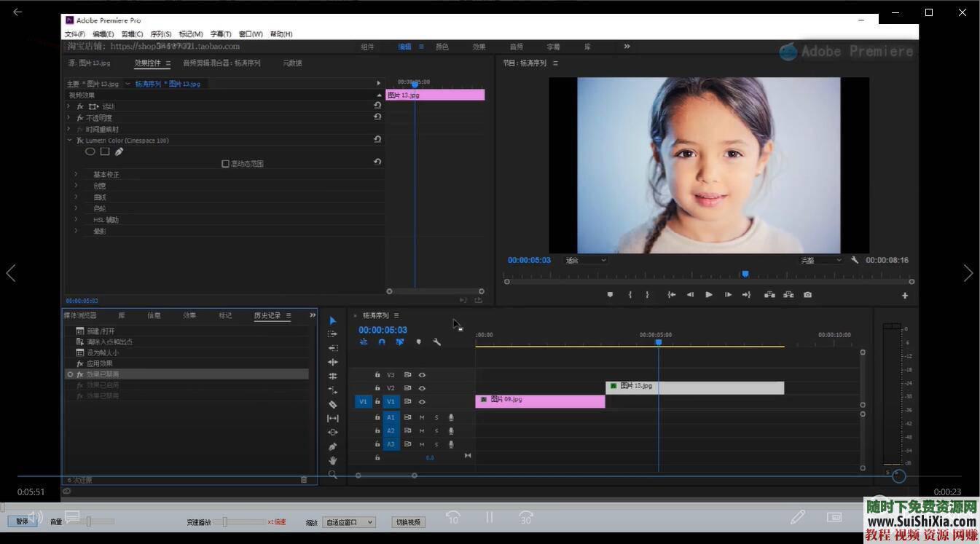Screen dimensions: 980x544
Task: Adjust the player's playback speed slider
Action: [226, 521]
